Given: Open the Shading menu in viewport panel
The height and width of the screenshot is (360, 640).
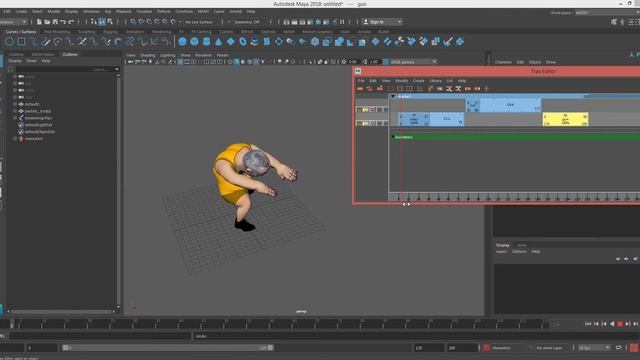Looking at the screenshot, I should [x=147, y=55].
